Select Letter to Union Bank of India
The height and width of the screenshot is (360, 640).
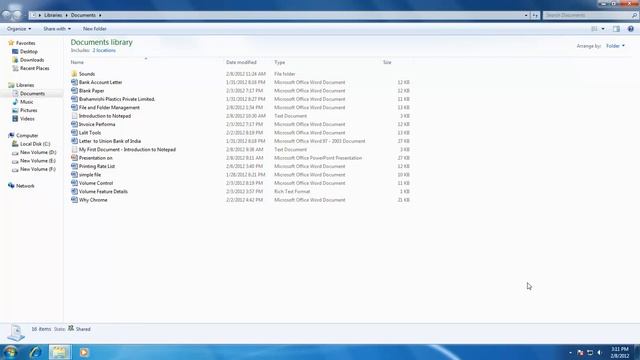(x=110, y=141)
